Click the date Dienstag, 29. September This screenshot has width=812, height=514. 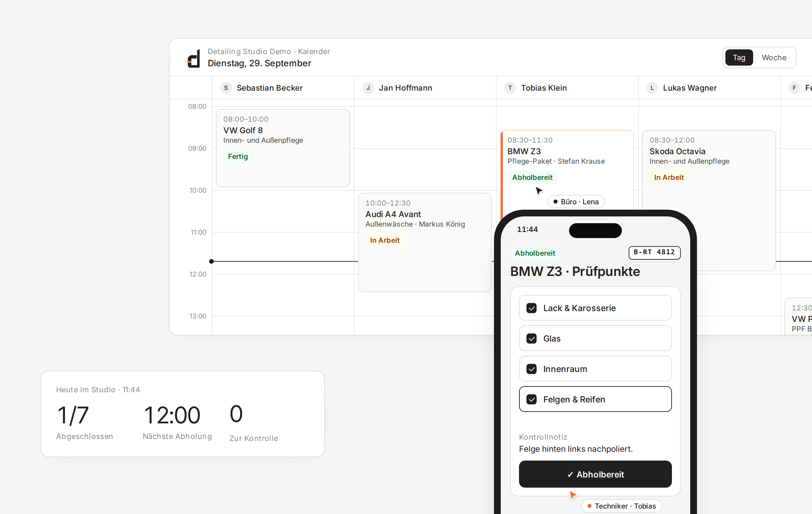tap(259, 63)
